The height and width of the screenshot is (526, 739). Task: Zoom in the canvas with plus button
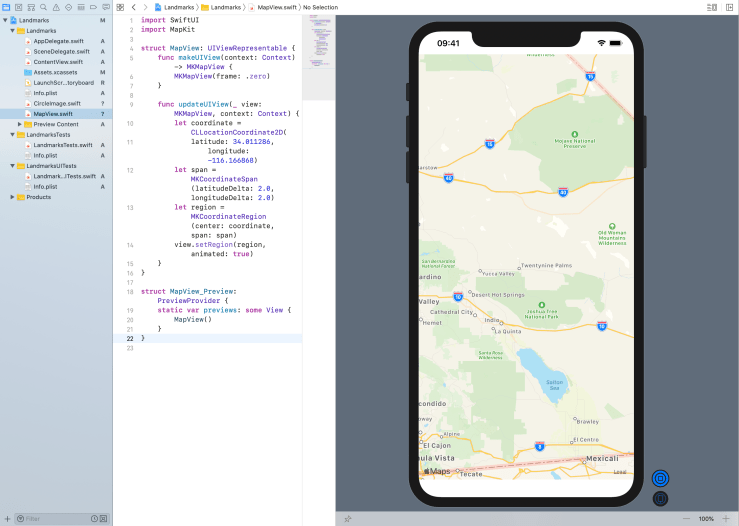[727, 519]
